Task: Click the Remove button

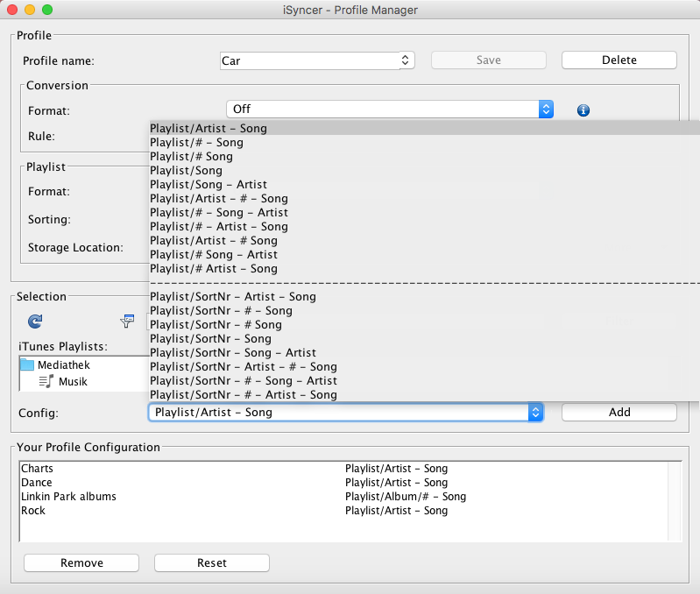Action: [81, 562]
